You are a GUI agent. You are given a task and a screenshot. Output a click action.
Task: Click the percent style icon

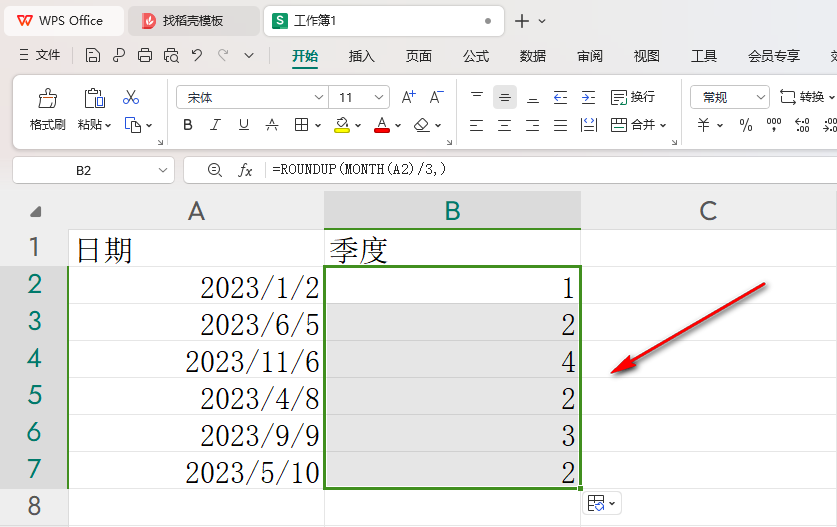click(746, 125)
